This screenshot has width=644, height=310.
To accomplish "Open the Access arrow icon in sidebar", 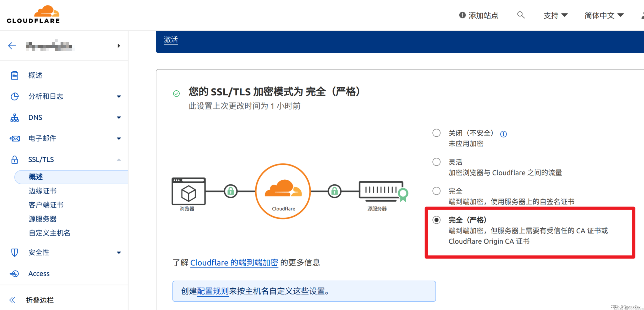I will 15,273.
